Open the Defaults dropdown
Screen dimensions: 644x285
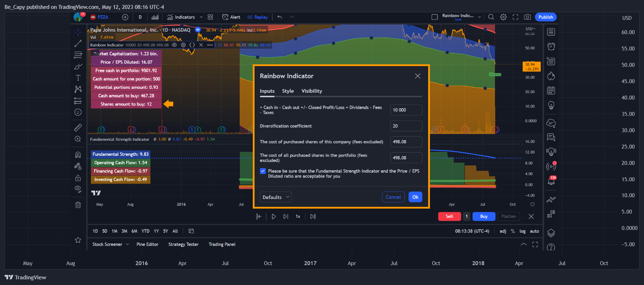[276, 197]
